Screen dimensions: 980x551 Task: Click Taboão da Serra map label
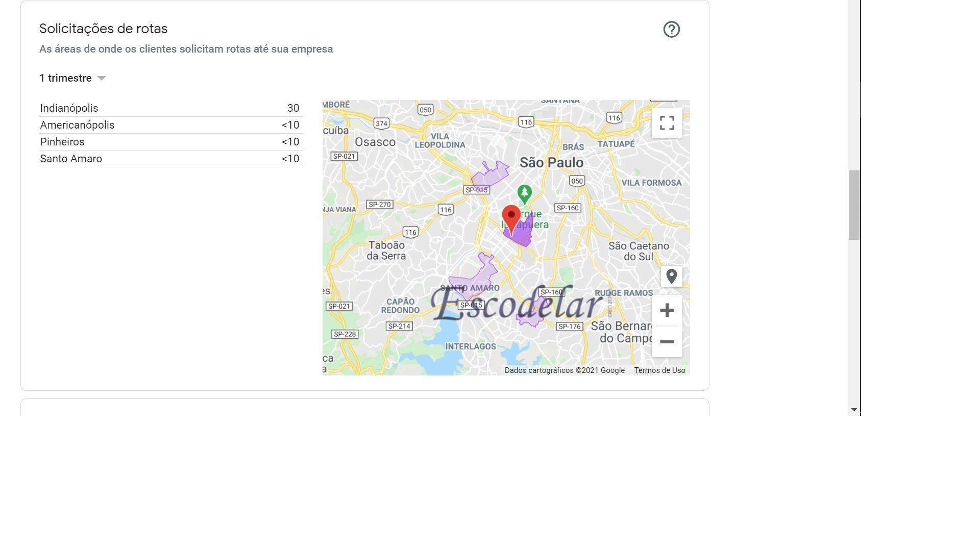[x=386, y=251]
